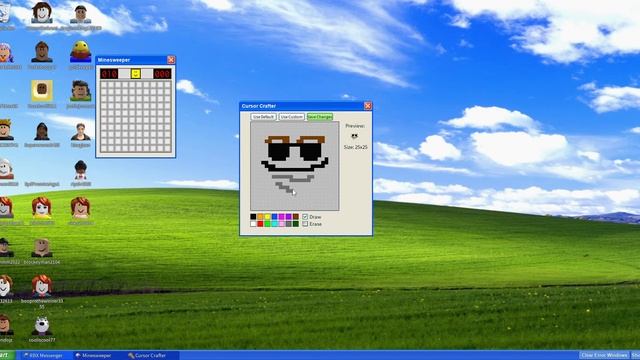Close the Minesweeper window
This screenshot has height=360, width=640.
(171, 60)
